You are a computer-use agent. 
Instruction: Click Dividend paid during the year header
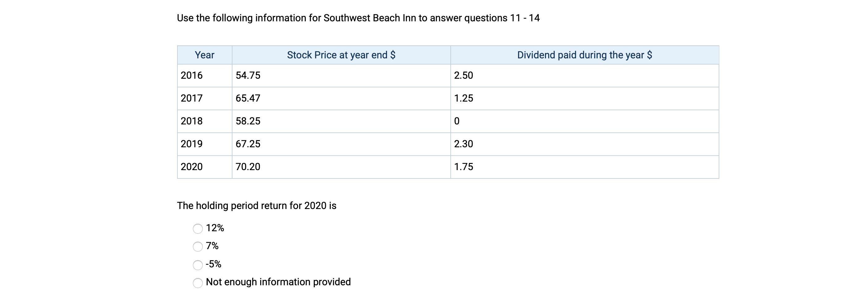coord(585,55)
